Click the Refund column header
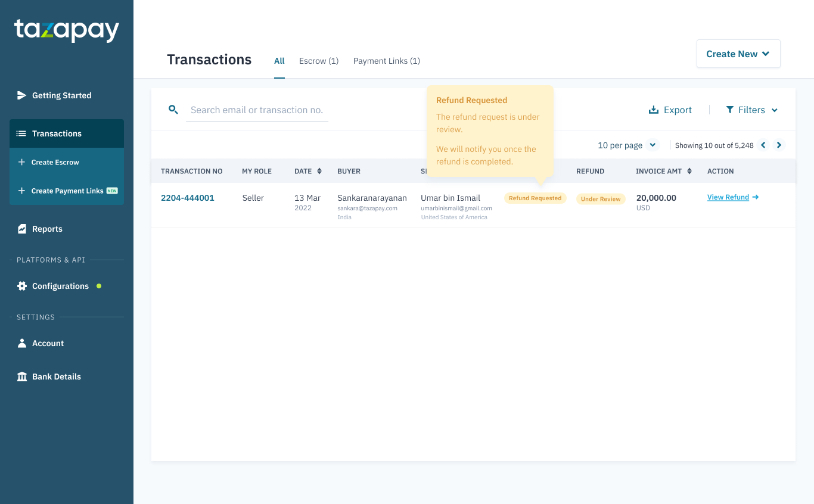The image size is (814, 504). (x=590, y=171)
